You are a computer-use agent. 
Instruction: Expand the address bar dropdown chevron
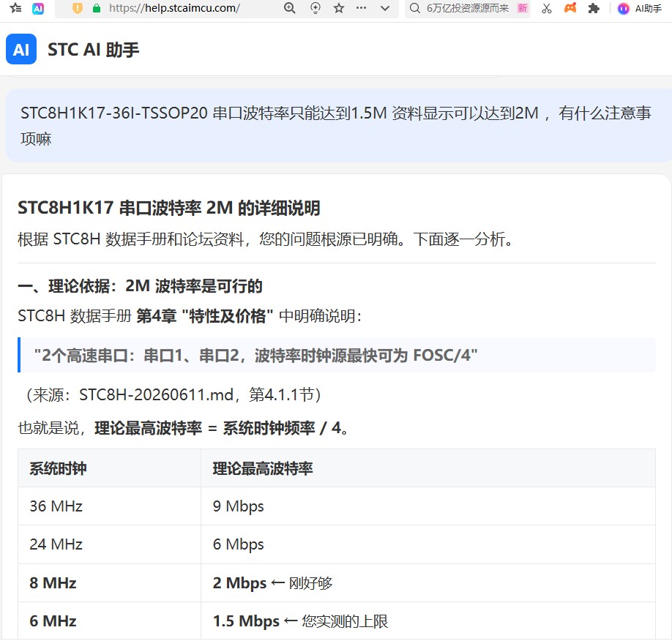click(385, 8)
